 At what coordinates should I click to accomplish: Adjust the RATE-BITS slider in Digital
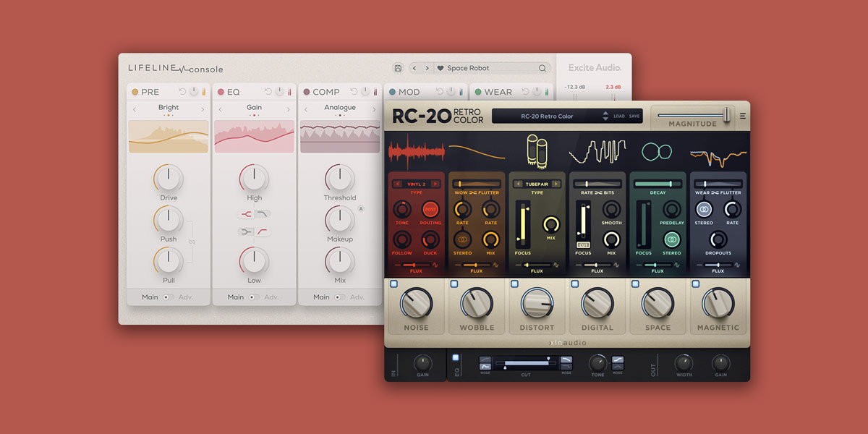597,184
